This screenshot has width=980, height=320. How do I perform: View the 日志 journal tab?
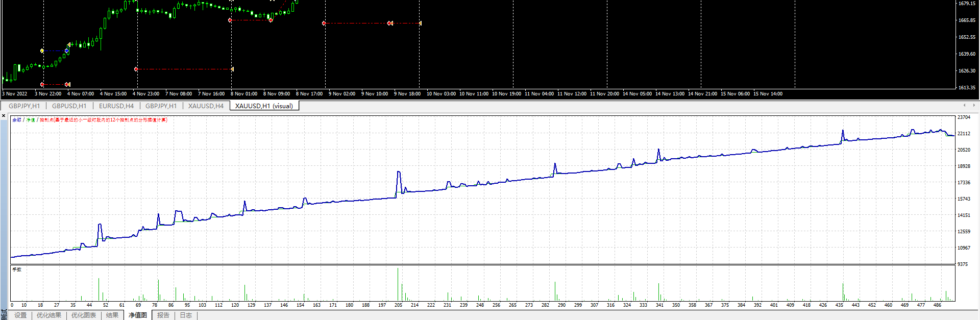pyautogui.click(x=186, y=315)
